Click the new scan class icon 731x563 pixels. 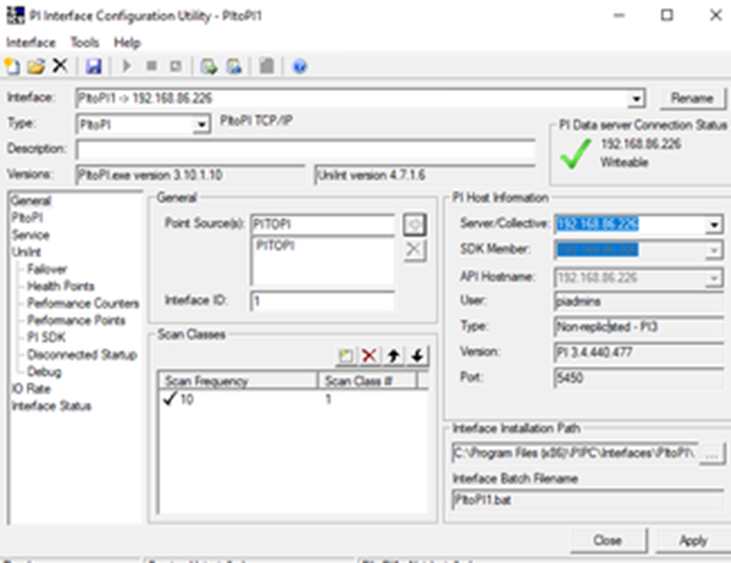345,356
